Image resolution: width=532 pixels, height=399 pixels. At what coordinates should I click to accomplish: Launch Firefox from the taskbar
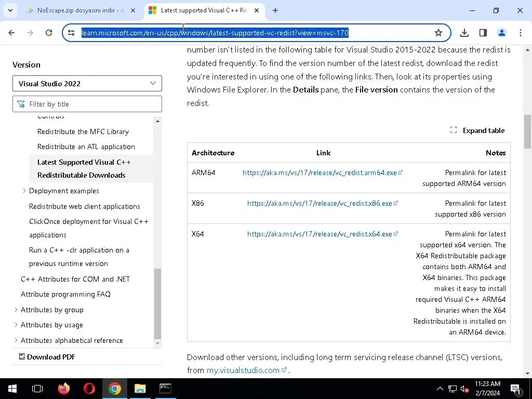(63, 389)
